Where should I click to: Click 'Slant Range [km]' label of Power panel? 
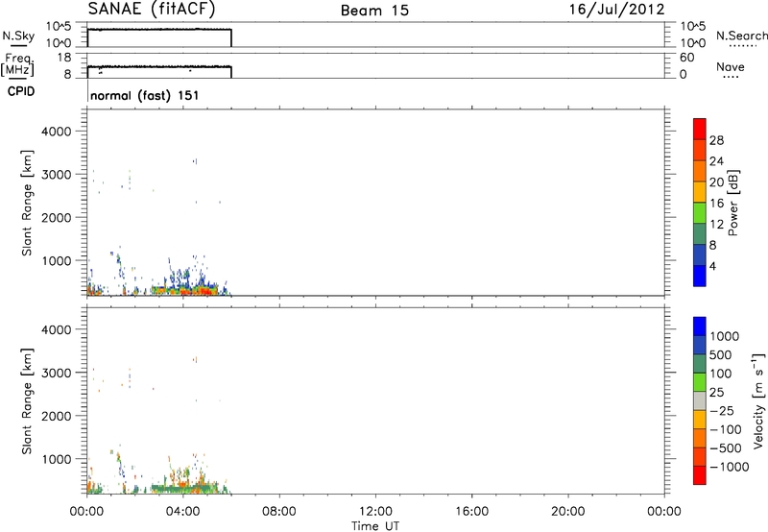coord(27,203)
